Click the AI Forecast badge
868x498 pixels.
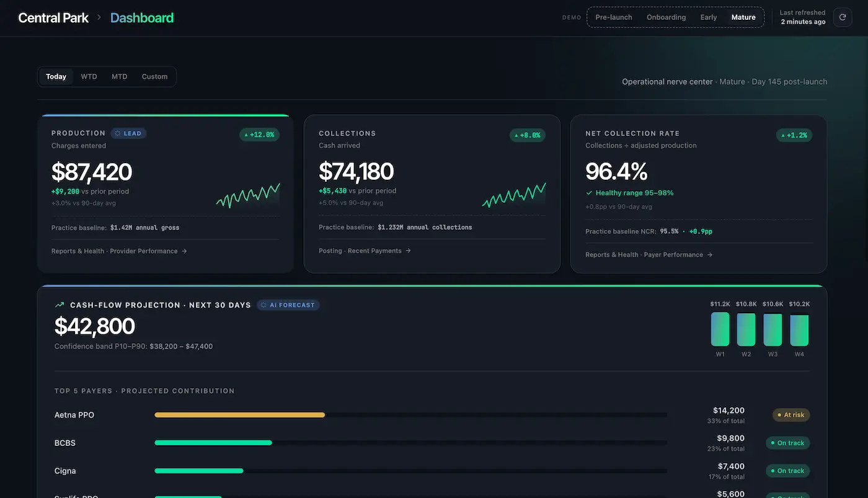(288, 305)
